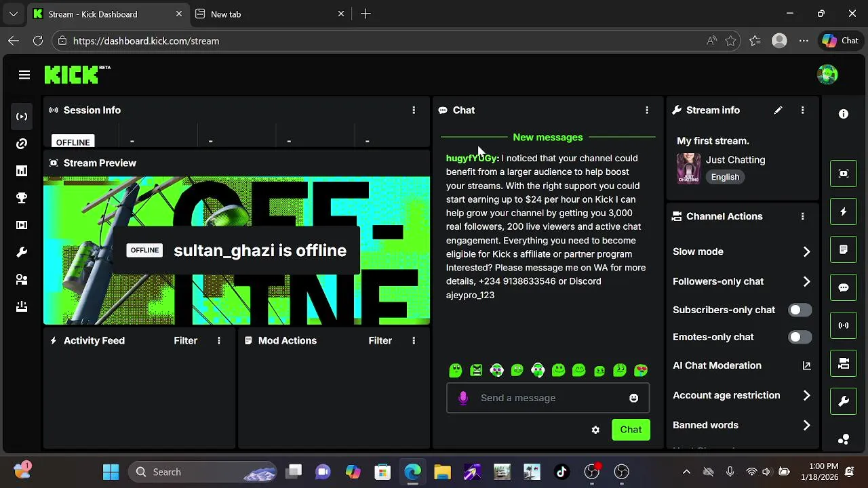This screenshot has width=868, height=488.
Task: Open the emoji picker smiley in message box
Action: click(x=633, y=398)
